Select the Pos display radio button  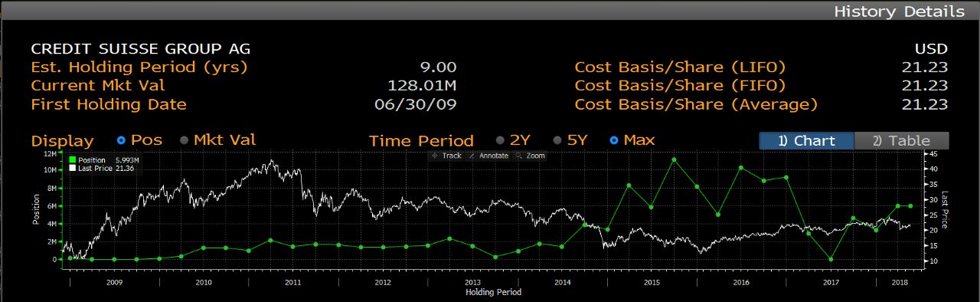pyautogui.click(x=121, y=140)
